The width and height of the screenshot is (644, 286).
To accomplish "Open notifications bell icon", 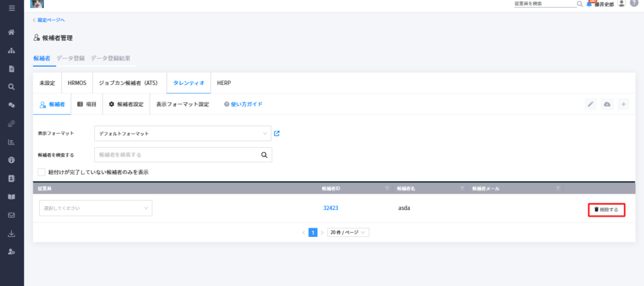I will point(589,4).
